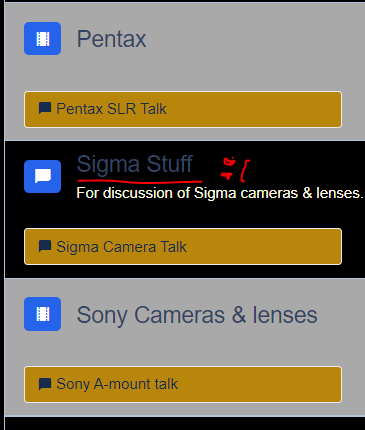
Task: Click chat icon inside Pentax SLR Talk
Action: pyautogui.click(x=45, y=108)
